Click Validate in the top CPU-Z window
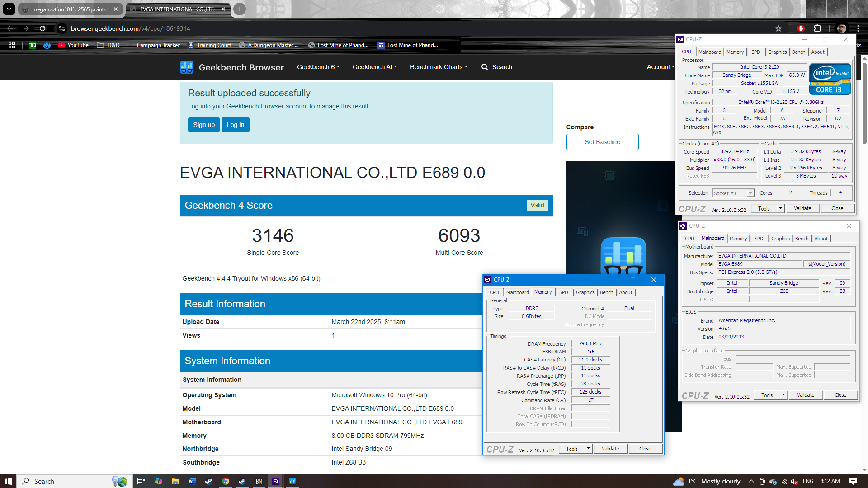Image resolution: width=868 pixels, height=488 pixels. [x=802, y=208]
